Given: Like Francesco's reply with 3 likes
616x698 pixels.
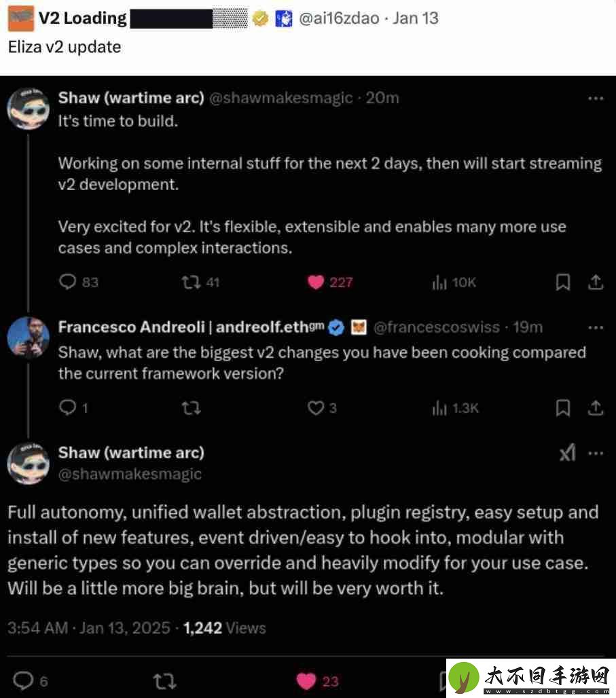Looking at the screenshot, I should [x=316, y=408].
